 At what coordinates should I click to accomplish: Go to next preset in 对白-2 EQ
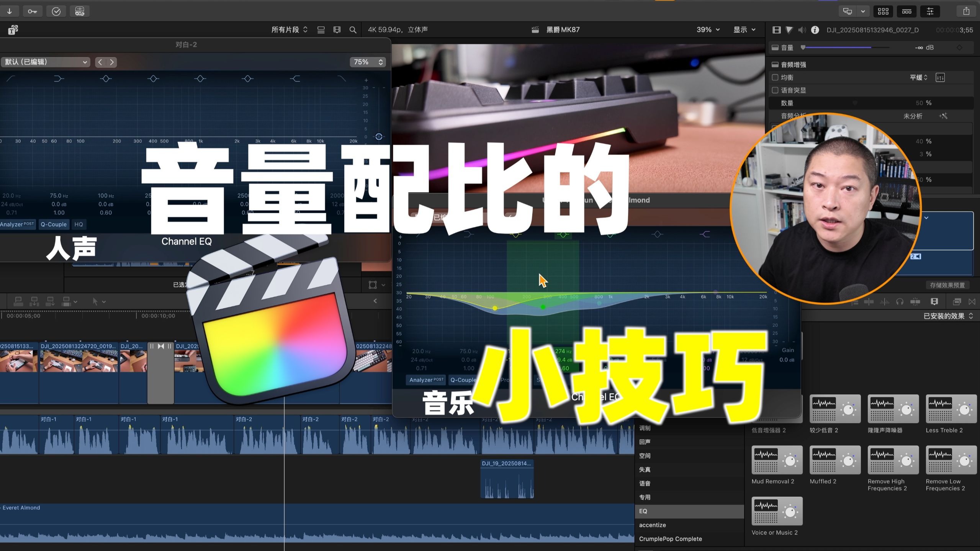tap(111, 62)
